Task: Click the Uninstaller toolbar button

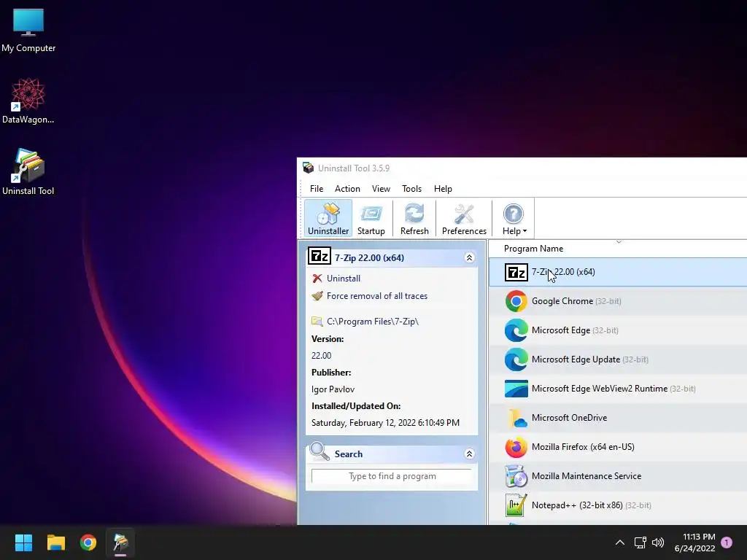Action: [328, 219]
